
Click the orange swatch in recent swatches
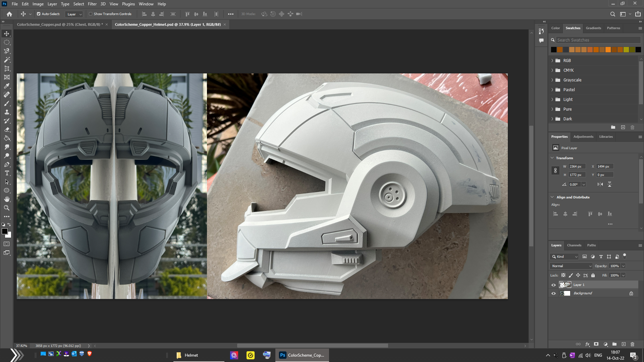tap(608, 50)
